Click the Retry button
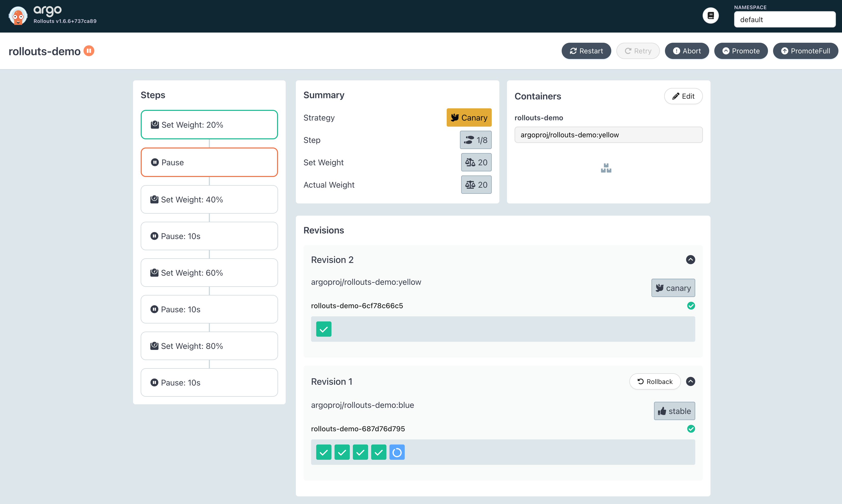Viewport: 842px width, 504px height. (638, 51)
